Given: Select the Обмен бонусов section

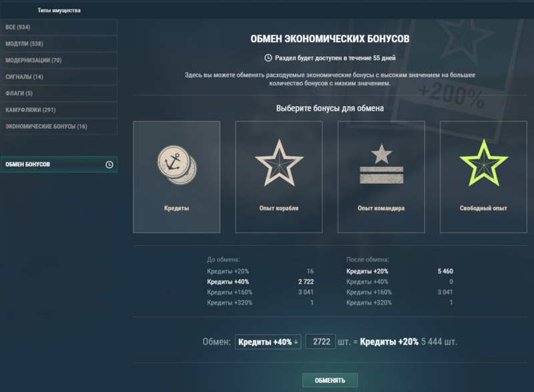Looking at the screenshot, I should point(59,164).
